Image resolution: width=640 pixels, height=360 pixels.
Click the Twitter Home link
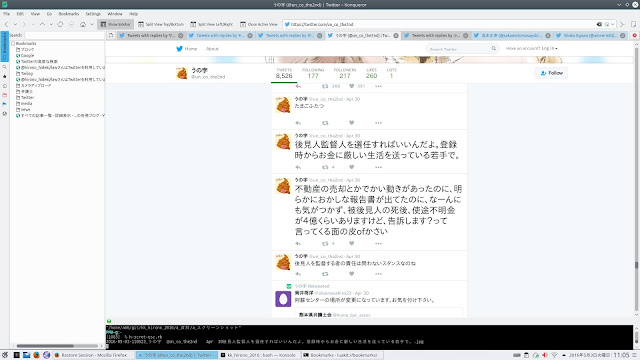[187, 49]
